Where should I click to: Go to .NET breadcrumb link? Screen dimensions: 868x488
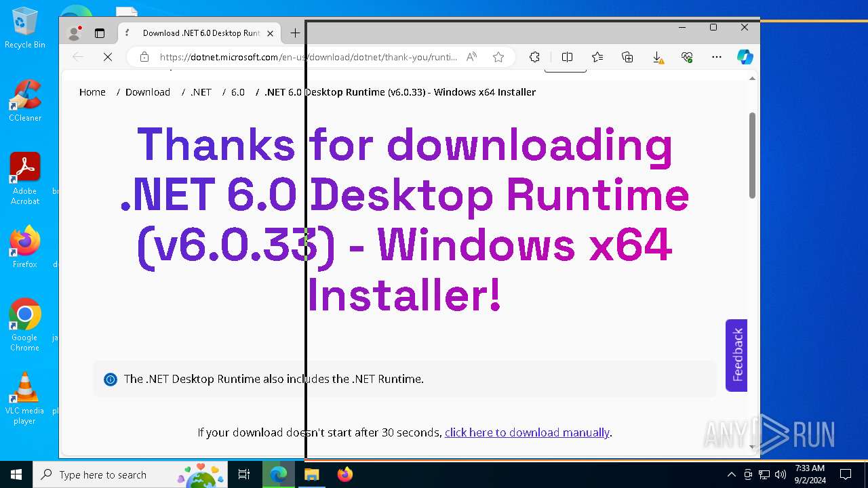point(201,92)
